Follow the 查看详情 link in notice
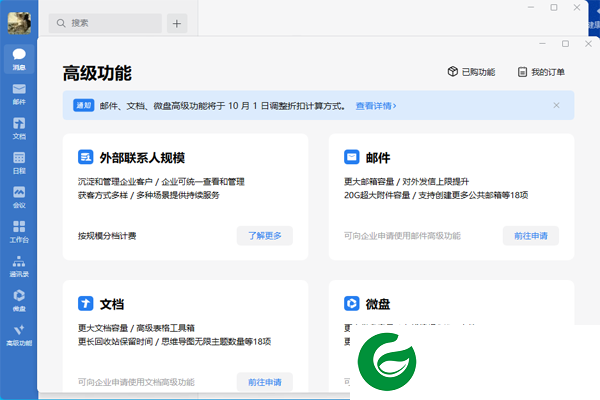 [376, 106]
